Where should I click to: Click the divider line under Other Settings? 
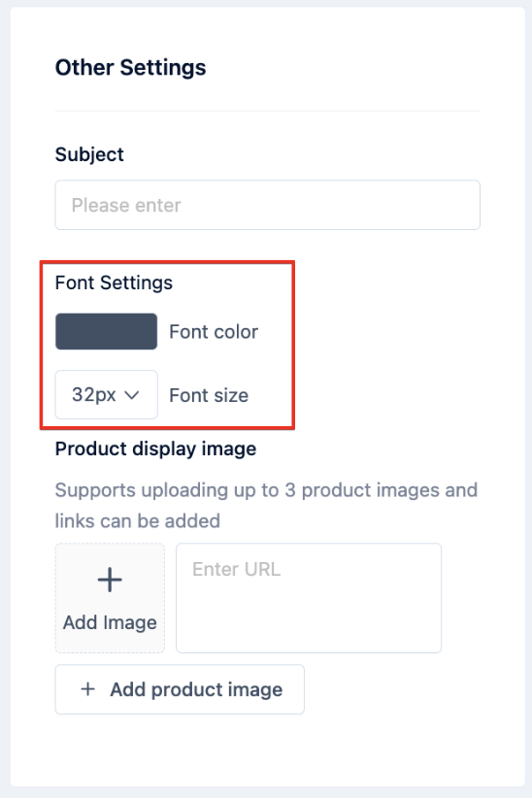[x=267, y=111]
